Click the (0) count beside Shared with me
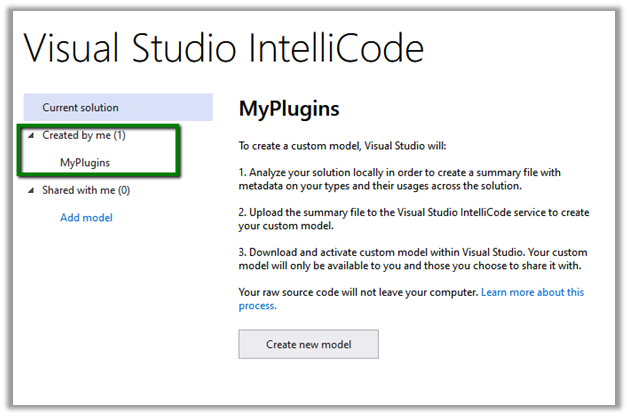Screen dimensions: 628x416 tap(123, 190)
